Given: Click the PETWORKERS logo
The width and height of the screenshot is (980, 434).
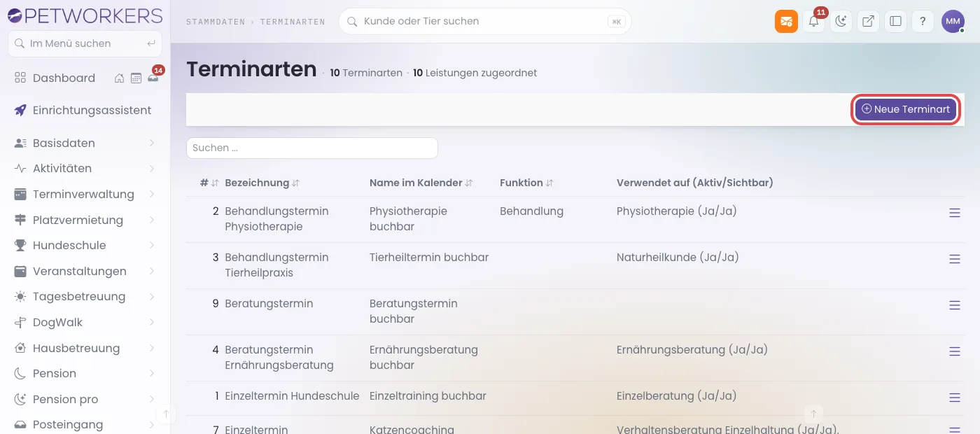Looking at the screenshot, I should (x=85, y=15).
